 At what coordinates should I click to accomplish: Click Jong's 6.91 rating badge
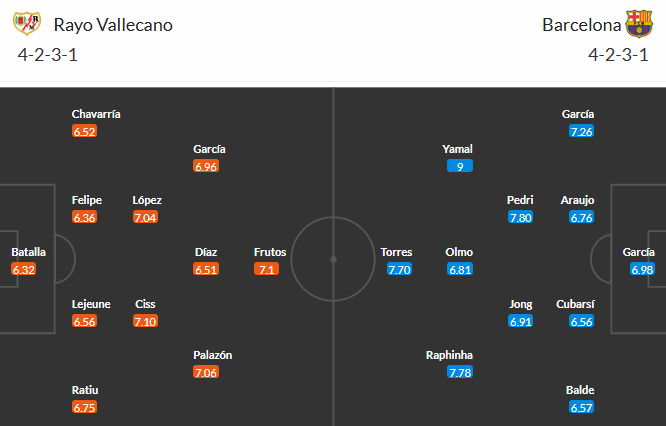click(520, 321)
